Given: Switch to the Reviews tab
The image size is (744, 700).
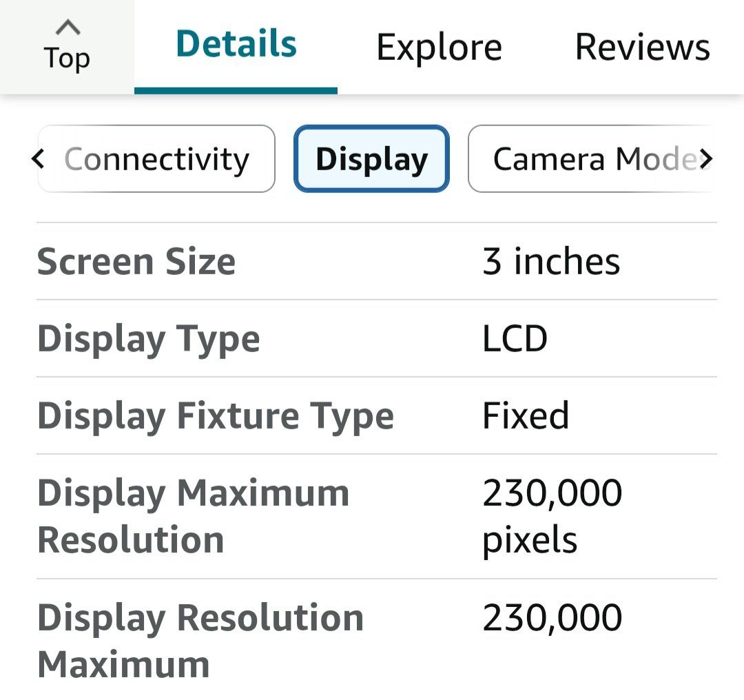Looking at the screenshot, I should click(x=643, y=47).
